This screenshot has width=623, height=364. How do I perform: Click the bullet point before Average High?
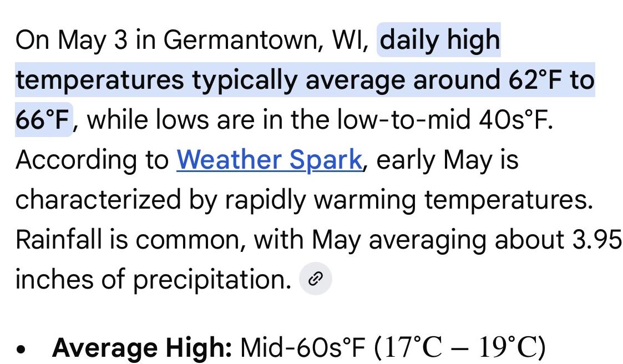21,349
